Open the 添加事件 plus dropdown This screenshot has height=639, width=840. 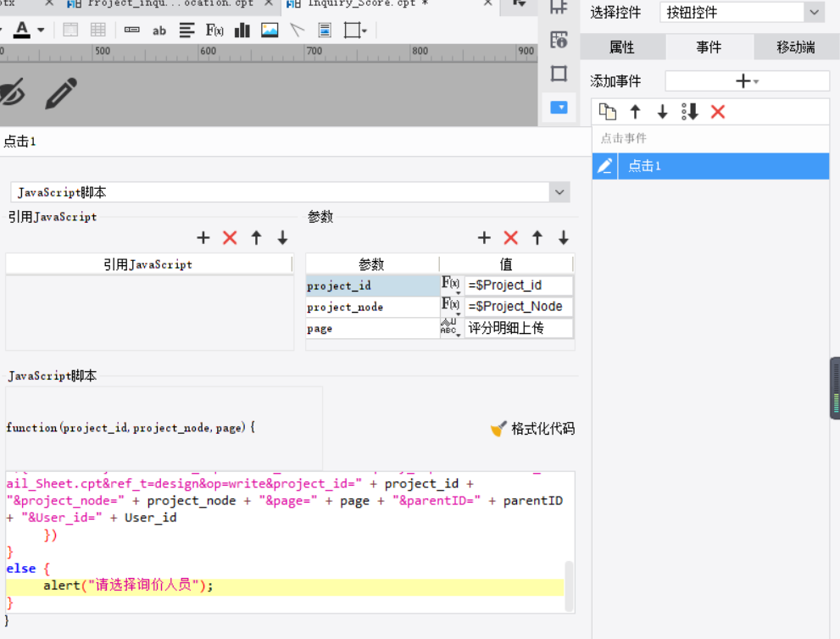(748, 81)
